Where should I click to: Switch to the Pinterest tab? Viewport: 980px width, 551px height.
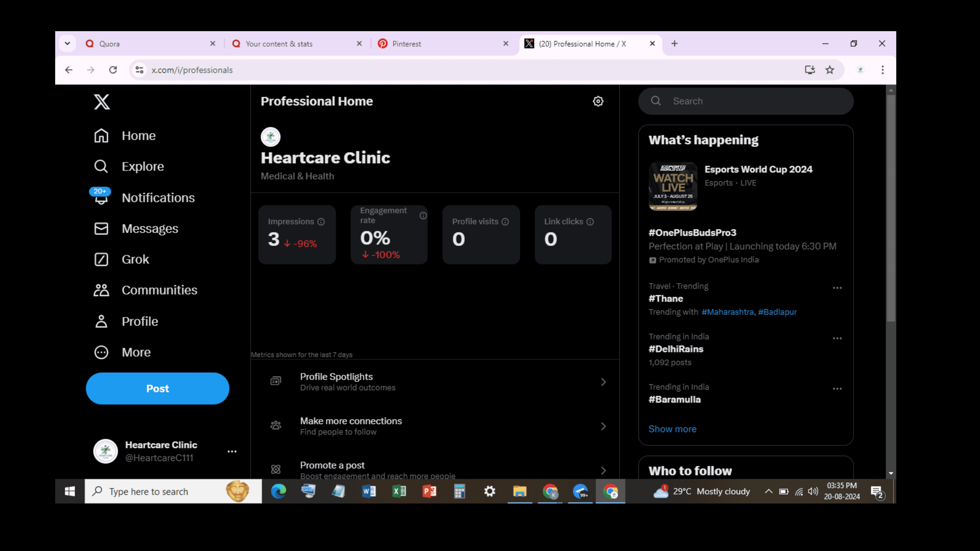point(443,44)
